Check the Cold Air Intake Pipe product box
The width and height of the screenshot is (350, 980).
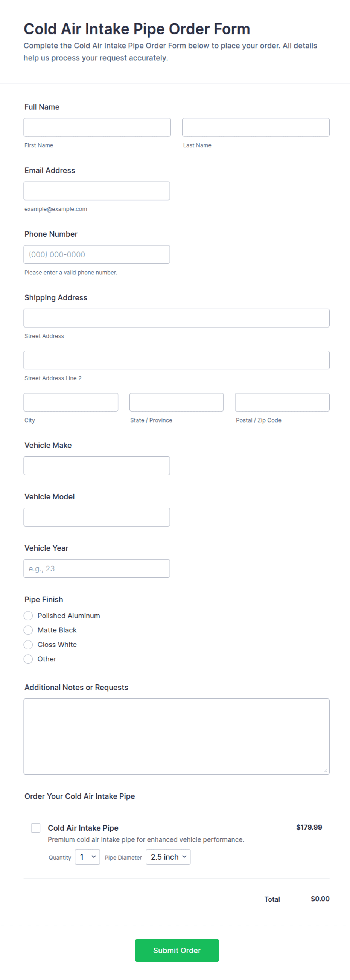pyautogui.click(x=36, y=828)
